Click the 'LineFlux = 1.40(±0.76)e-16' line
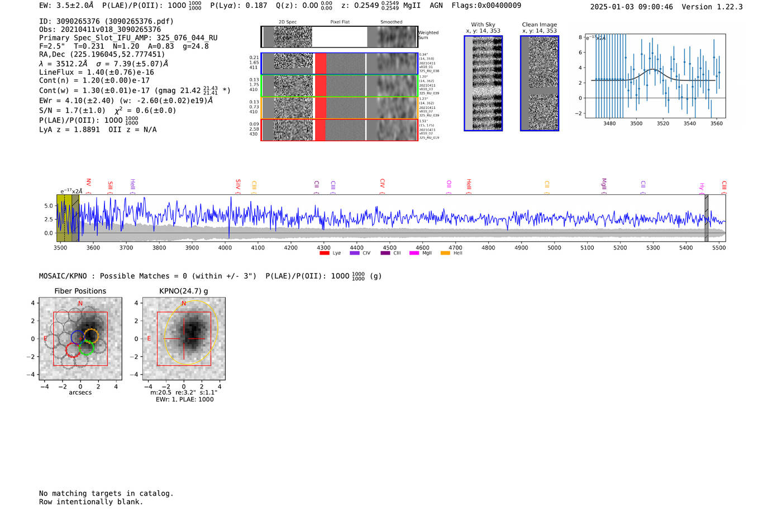This screenshot has height=532, width=782. 97,72
